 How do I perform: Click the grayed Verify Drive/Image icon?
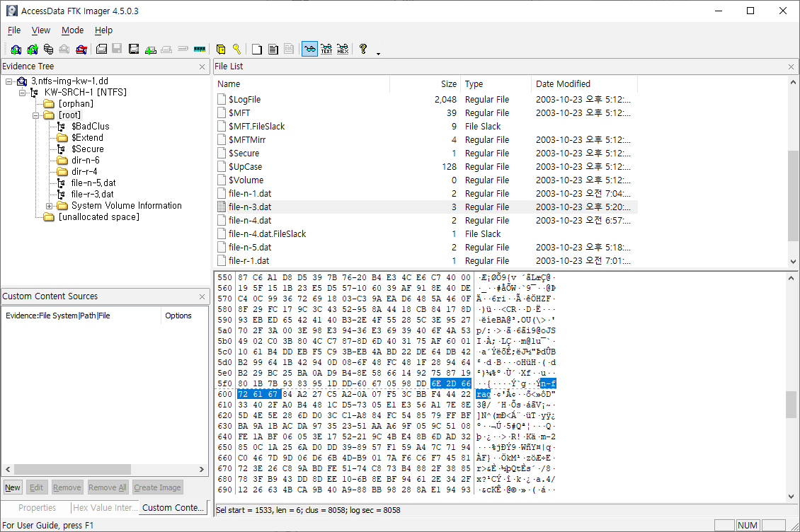(x=183, y=49)
